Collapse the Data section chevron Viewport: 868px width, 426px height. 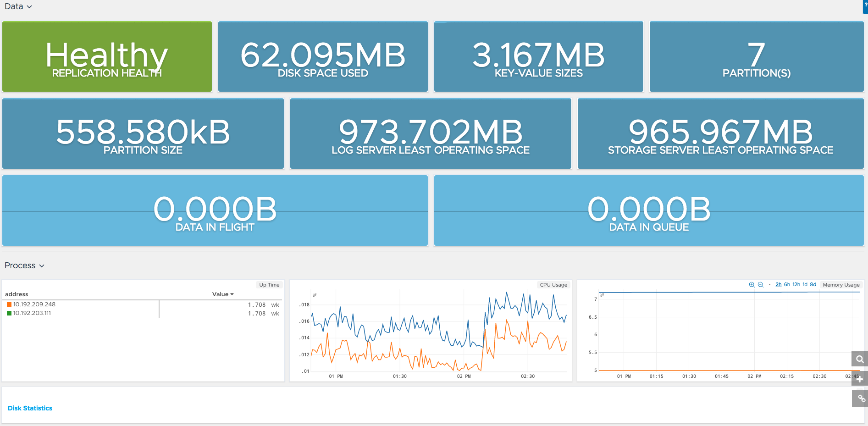tap(29, 7)
